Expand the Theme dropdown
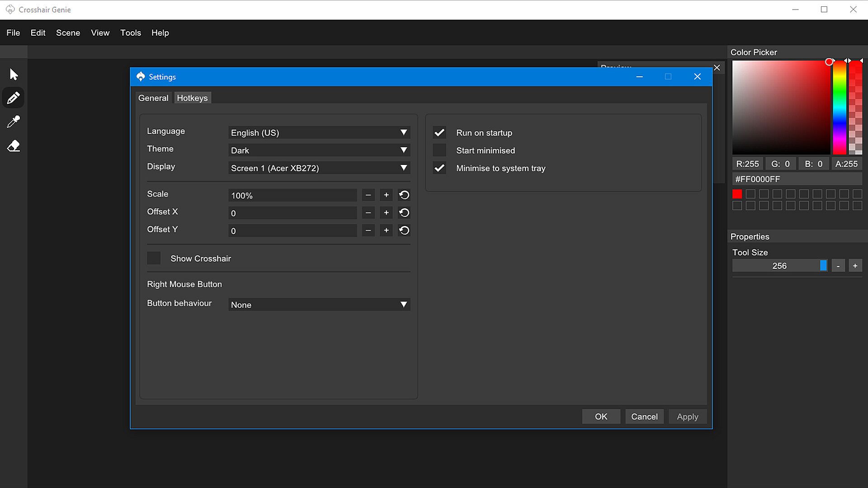Screen dimensions: 868x488 319,150
